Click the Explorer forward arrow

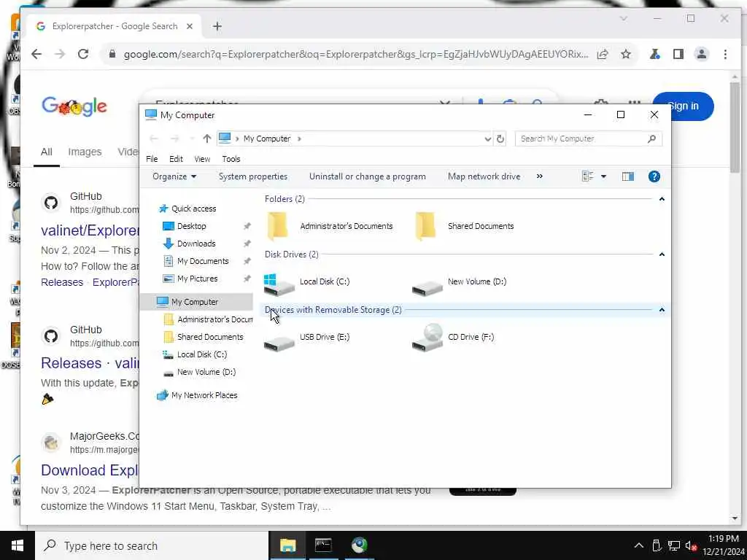(x=174, y=139)
